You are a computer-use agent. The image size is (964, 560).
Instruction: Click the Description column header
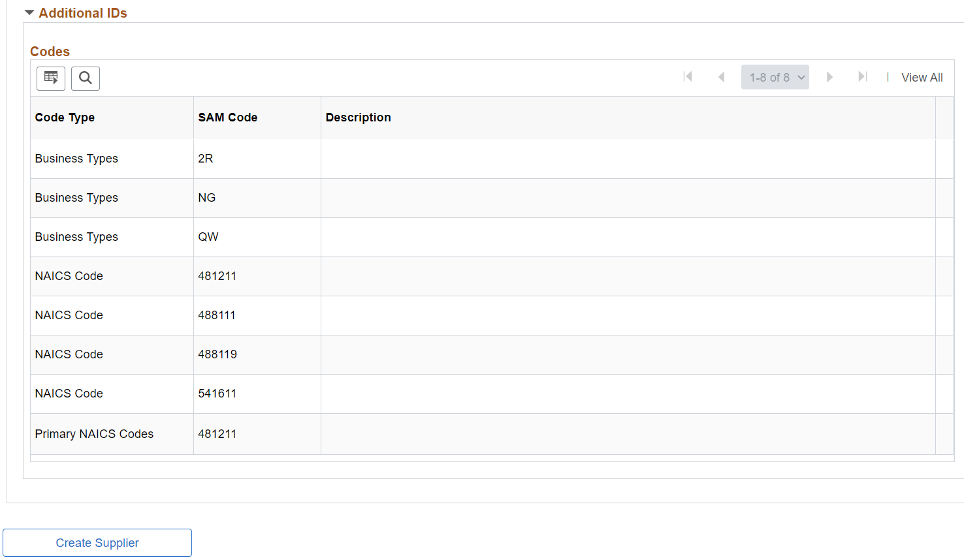359,117
